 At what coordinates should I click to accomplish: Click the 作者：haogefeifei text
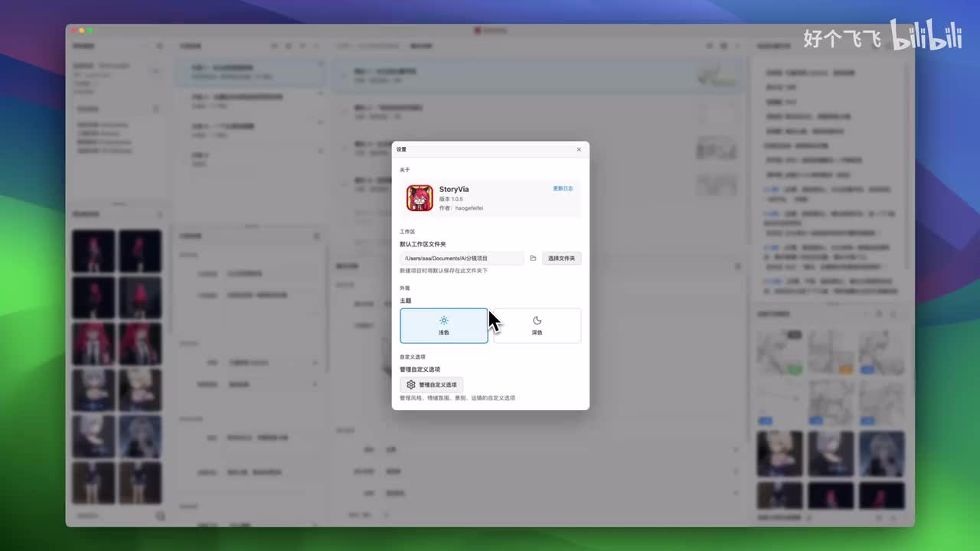point(461,208)
